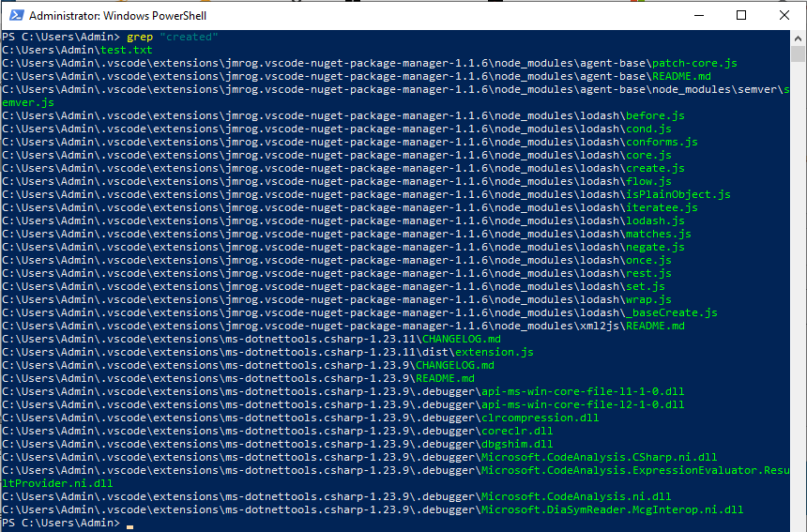Click the Administrator: Windows PowerShell title text
The height and width of the screenshot is (532, 807).
(117, 16)
